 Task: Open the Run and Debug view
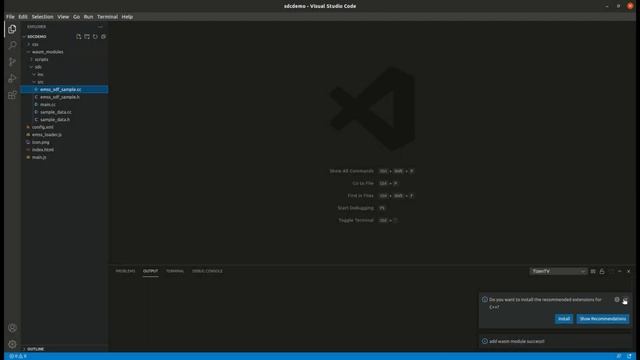12,78
